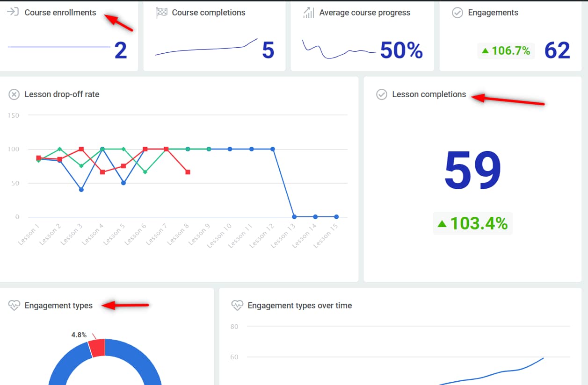The image size is (588, 385).
Task: Click the 106.7% increase badge
Action: coord(506,50)
